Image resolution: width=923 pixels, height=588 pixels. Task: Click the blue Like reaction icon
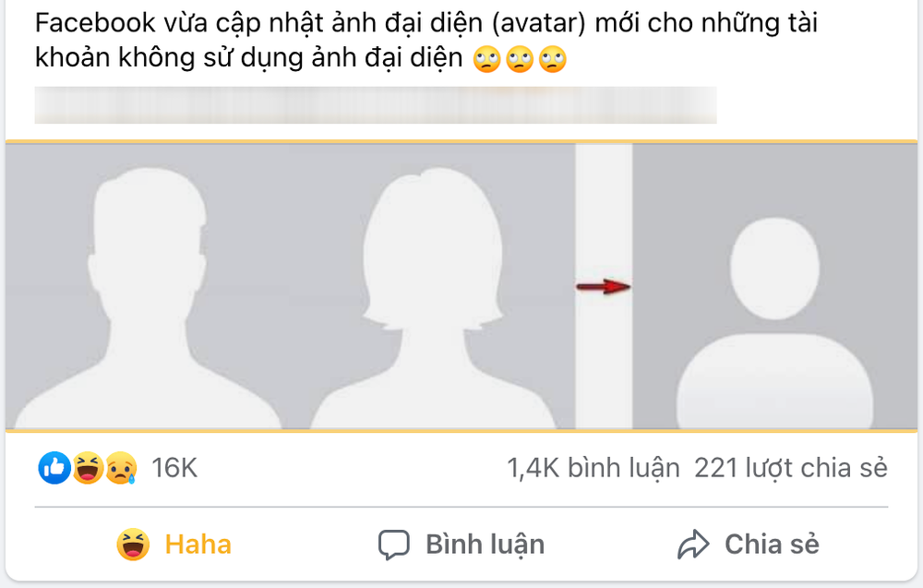pos(54,468)
